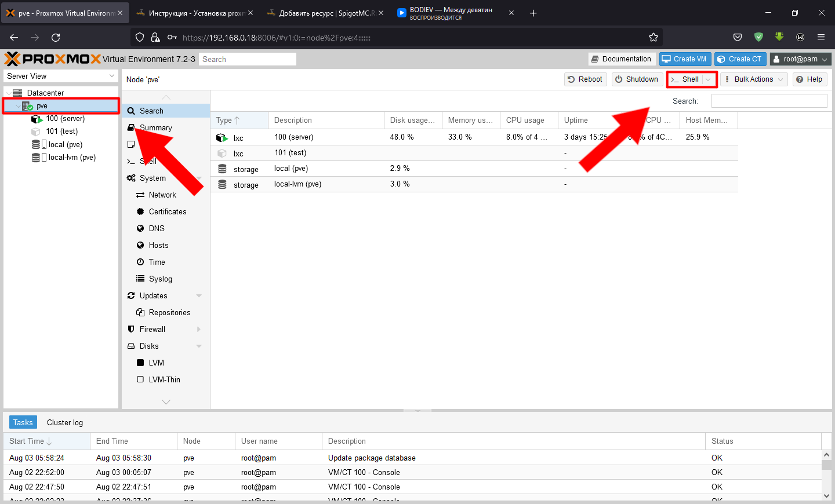Viewport: 835px width, 504px height.
Task: Open Proxmox Documentation
Action: tap(622, 59)
